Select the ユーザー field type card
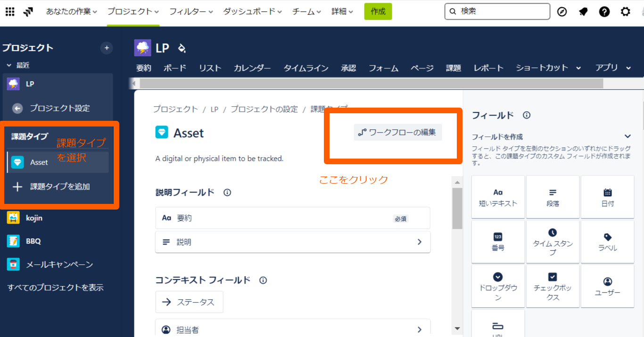Image resolution: width=644 pixels, height=337 pixels. pyautogui.click(x=607, y=286)
